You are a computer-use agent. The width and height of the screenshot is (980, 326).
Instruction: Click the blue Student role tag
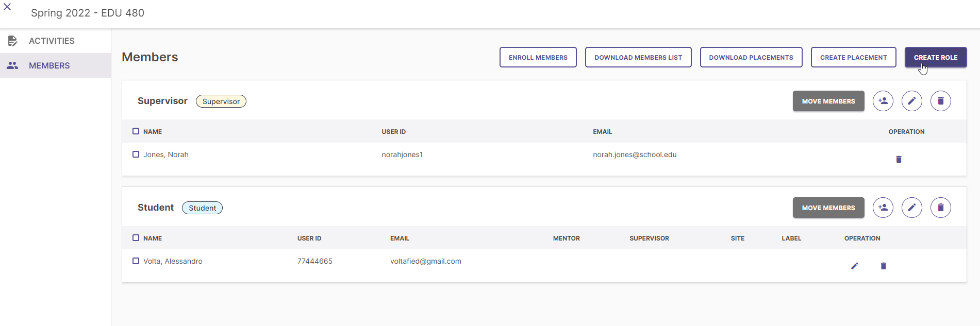pos(202,208)
